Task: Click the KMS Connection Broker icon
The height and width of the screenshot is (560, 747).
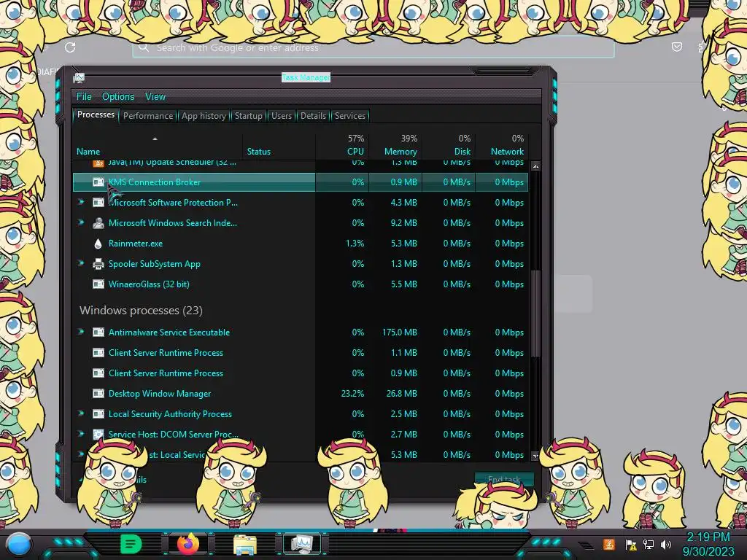Action: click(98, 182)
